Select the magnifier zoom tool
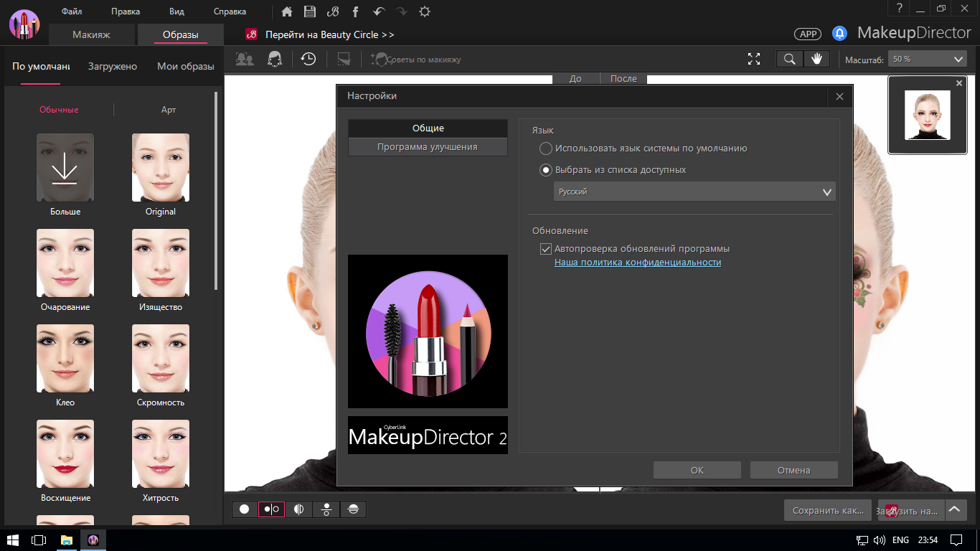The width and height of the screenshot is (980, 551). click(790, 59)
